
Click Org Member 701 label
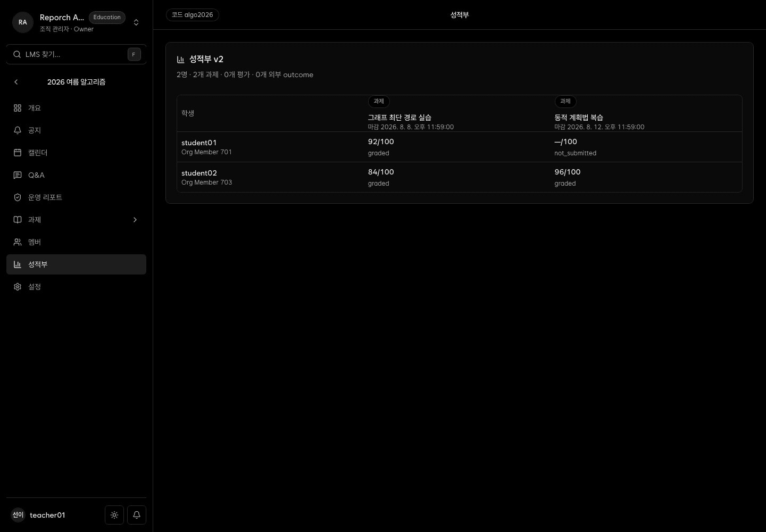click(206, 152)
